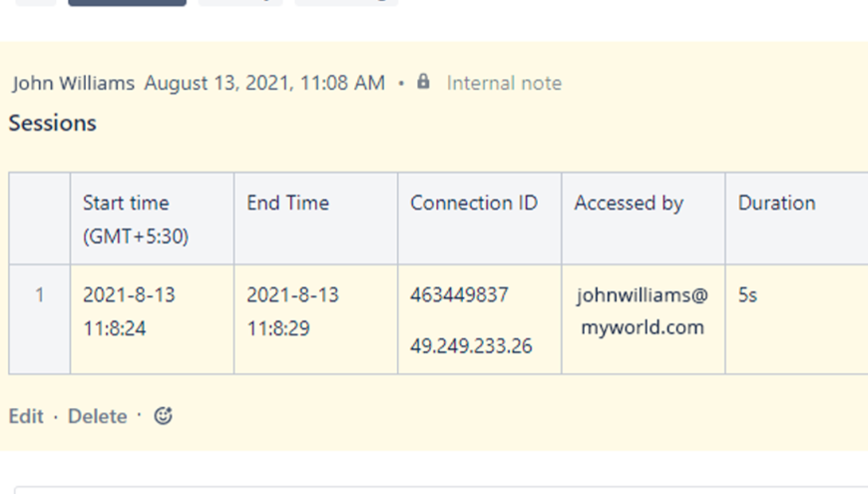Click the text box below the note
The height and width of the screenshot is (494, 868).
[439, 489]
